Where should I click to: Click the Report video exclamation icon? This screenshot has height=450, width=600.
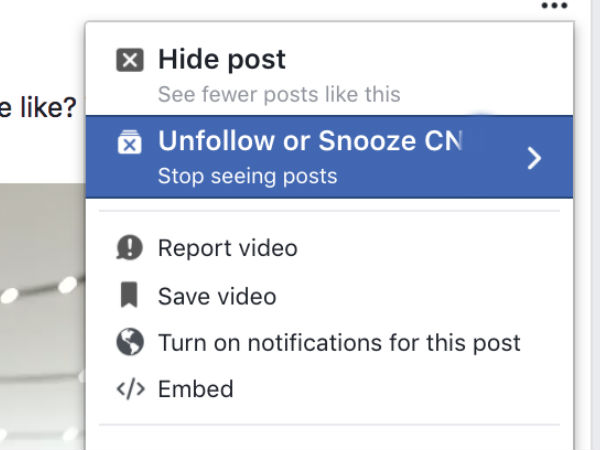click(x=130, y=248)
